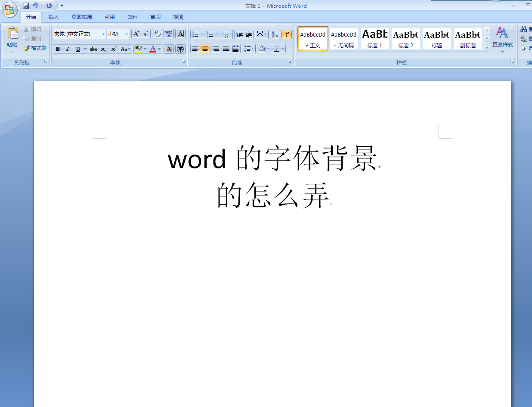Click the Office button logo
532x407 pixels.
coord(9,9)
